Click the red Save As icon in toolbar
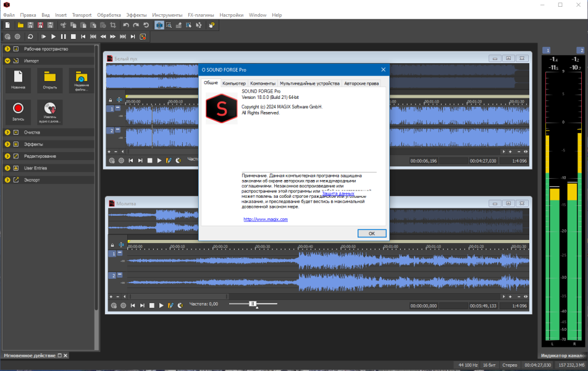The height and width of the screenshot is (371, 588). pyautogui.click(x=40, y=25)
